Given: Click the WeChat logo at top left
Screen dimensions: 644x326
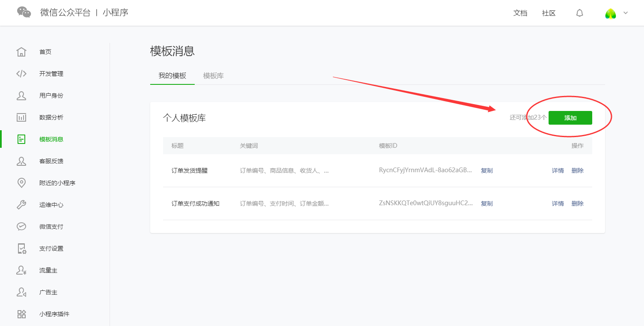Looking at the screenshot, I should click(x=24, y=12).
